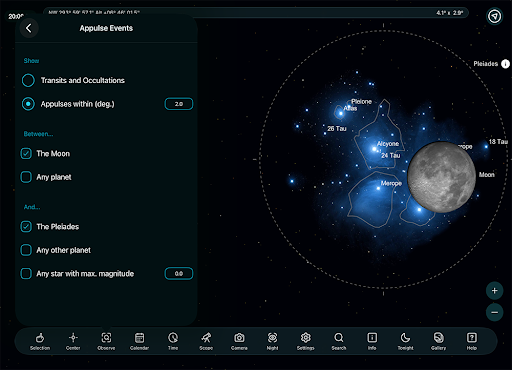
Task: Click the Pleiades text label
Action: point(485,64)
